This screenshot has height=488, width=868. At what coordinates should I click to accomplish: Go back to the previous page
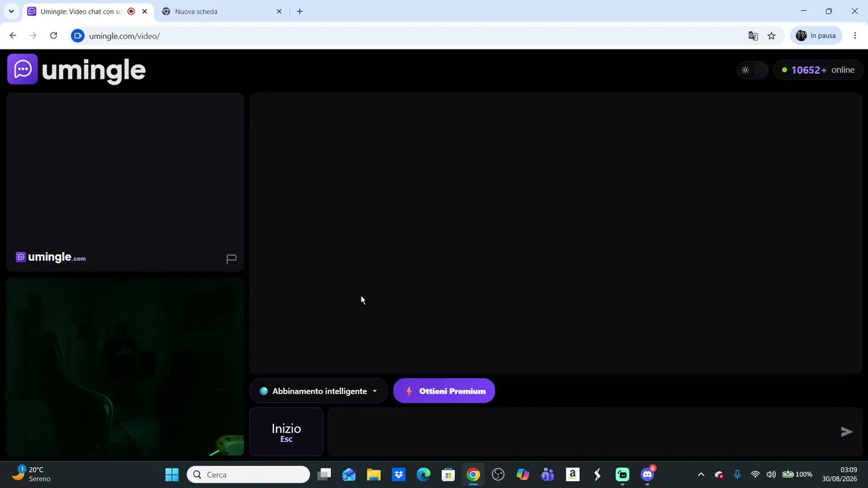13,36
